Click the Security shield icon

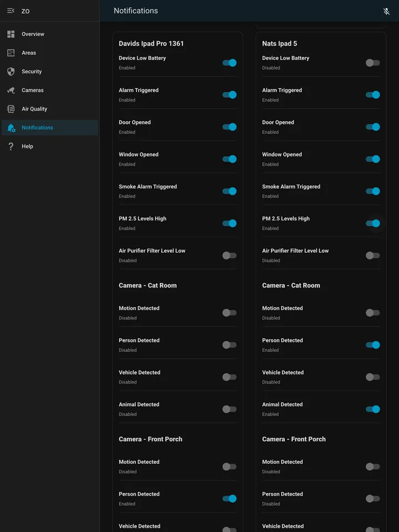[x=11, y=71]
